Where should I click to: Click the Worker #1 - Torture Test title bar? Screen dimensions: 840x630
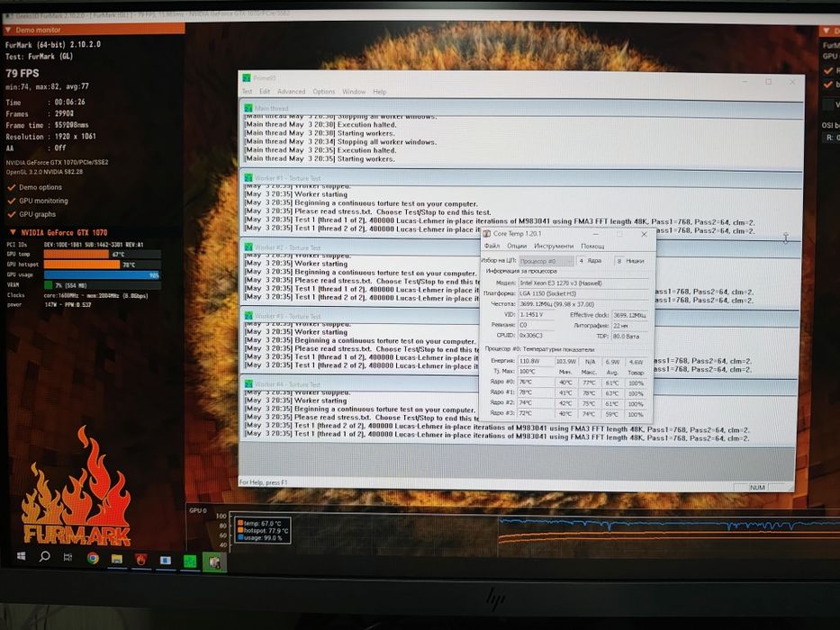(x=522, y=178)
